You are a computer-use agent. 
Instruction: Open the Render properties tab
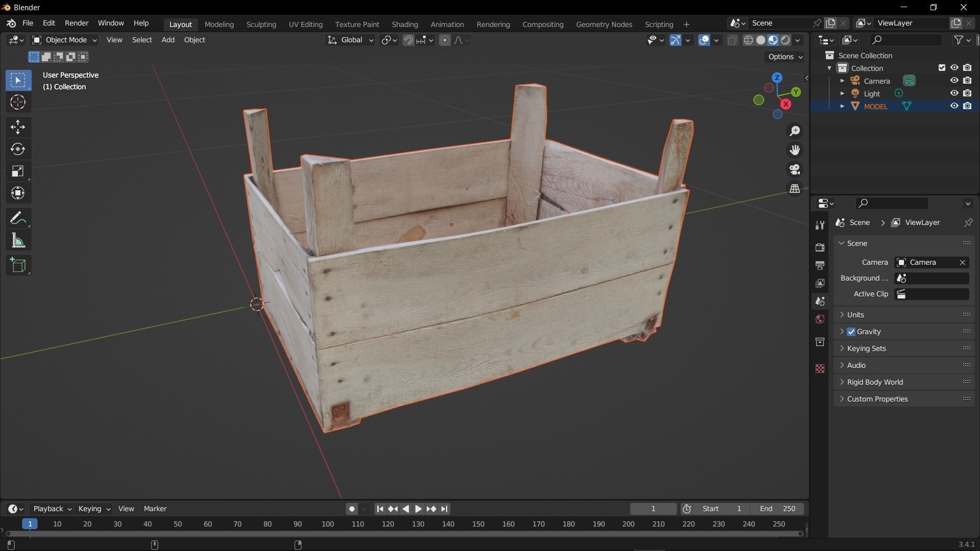click(820, 247)
